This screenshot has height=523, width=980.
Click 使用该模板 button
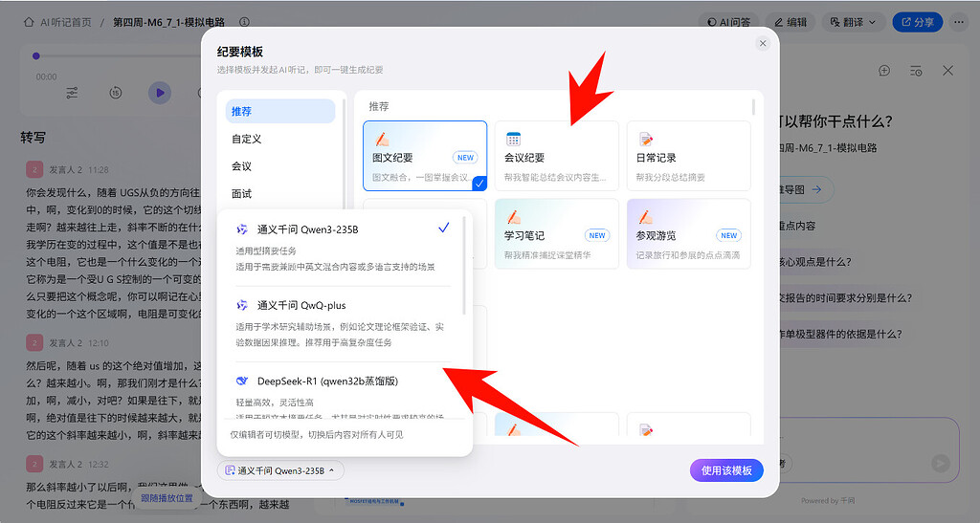click(726, 470)
